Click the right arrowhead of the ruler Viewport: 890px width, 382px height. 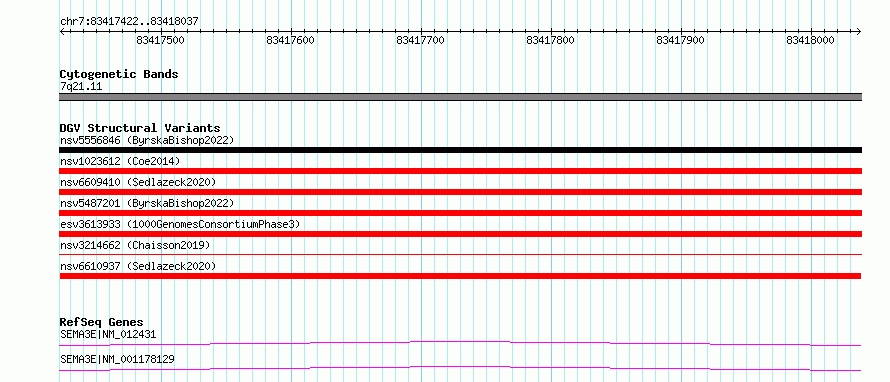(x=859, y=31)
